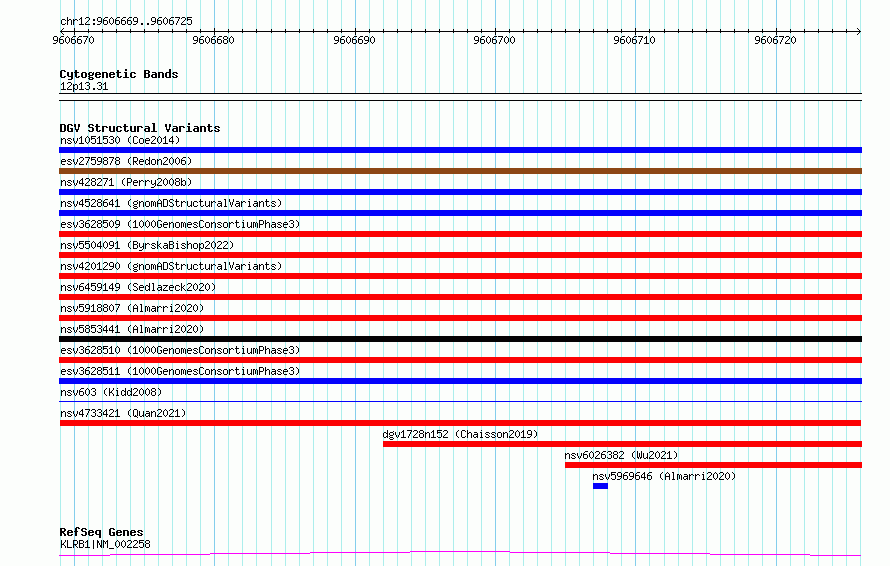
Task: Open nsv6459149 (Sedlazeck2020) variant
Action: coord(138,287)
